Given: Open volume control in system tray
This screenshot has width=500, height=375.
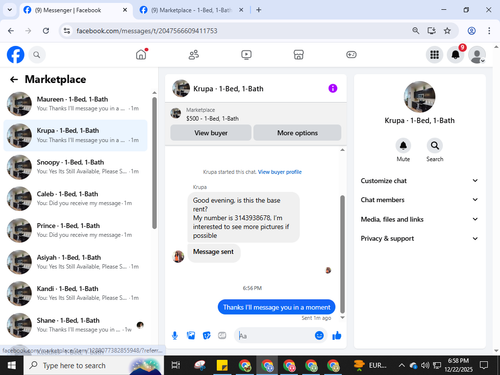Looking at the screenshot, I should click(425, 365).
